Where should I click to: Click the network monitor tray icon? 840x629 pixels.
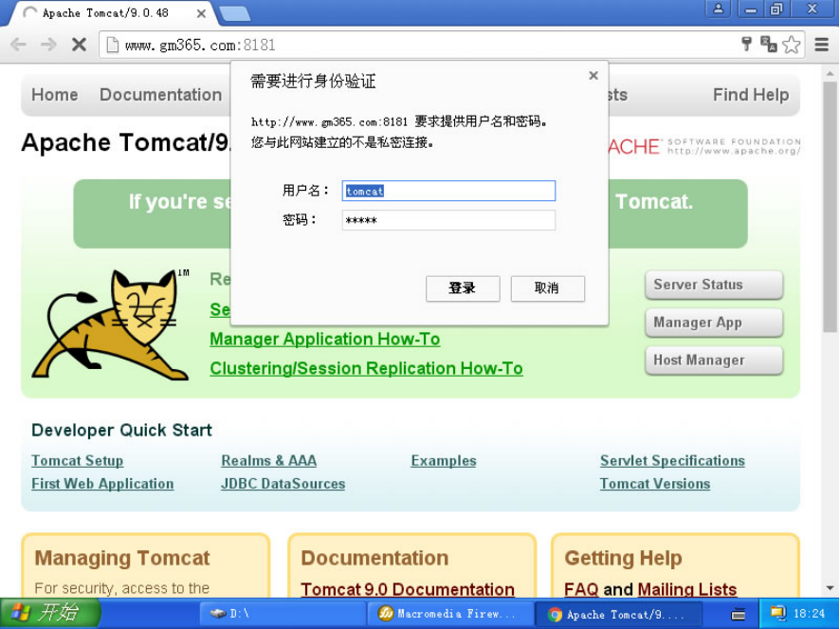777,613
